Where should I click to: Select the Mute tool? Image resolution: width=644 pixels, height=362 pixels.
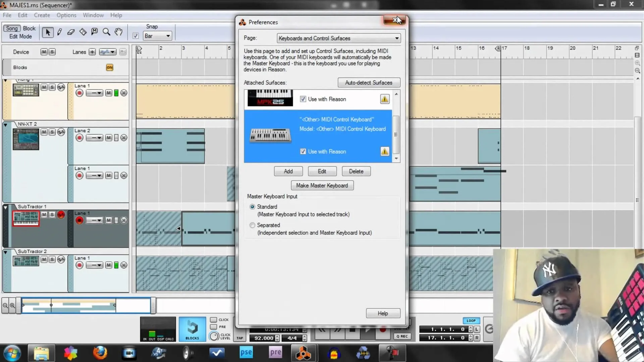[x=95, y=32]
